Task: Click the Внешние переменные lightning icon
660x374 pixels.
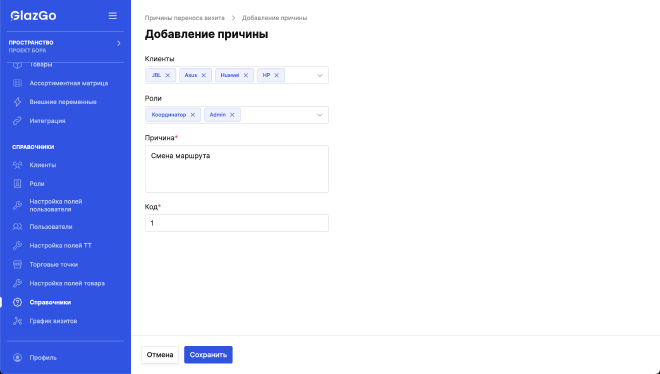Action: coord(17,102)
